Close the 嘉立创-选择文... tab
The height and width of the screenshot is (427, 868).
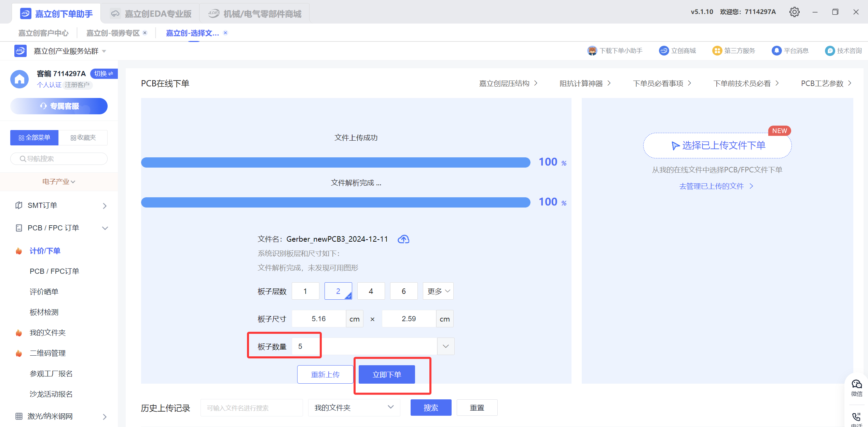coord(225,33)
